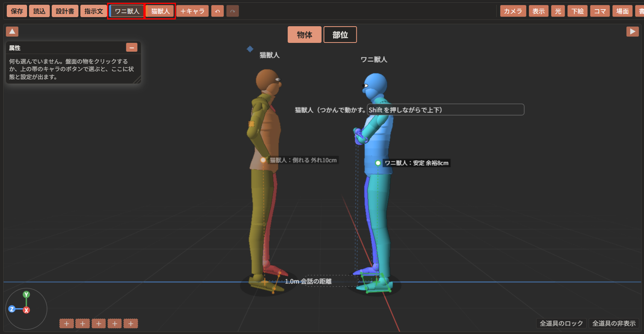The width and height of the screenshot is (644, 334).
Task: Select the blue diamond marker above 猫獣人
Action: coord(250,49)
